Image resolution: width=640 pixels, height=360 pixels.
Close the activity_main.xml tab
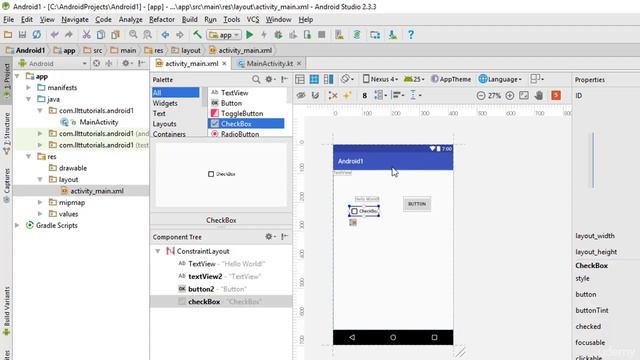(224, 64)
